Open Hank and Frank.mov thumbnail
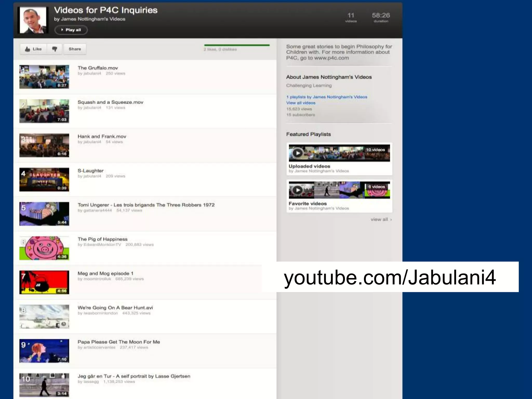 [44, 145]
